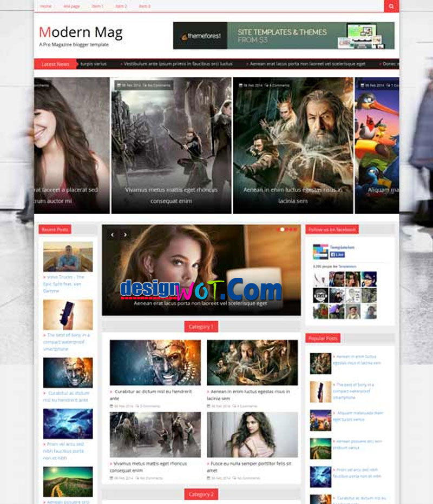This screenshot has height=504, width=433.
Task: Open Category 1 masked face article image
Action: point(155,362)
